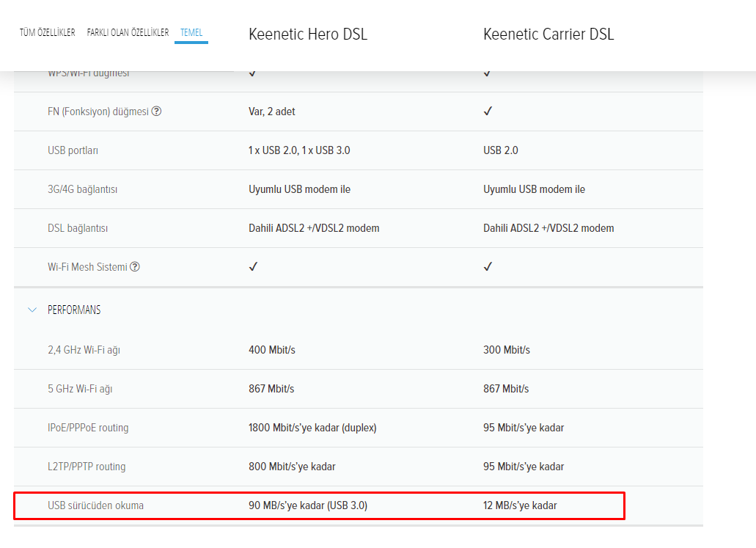Open the Wi-Fi Mesh Sistemi help icon
The height and width of the screenshot is (548, 756).
135,267
